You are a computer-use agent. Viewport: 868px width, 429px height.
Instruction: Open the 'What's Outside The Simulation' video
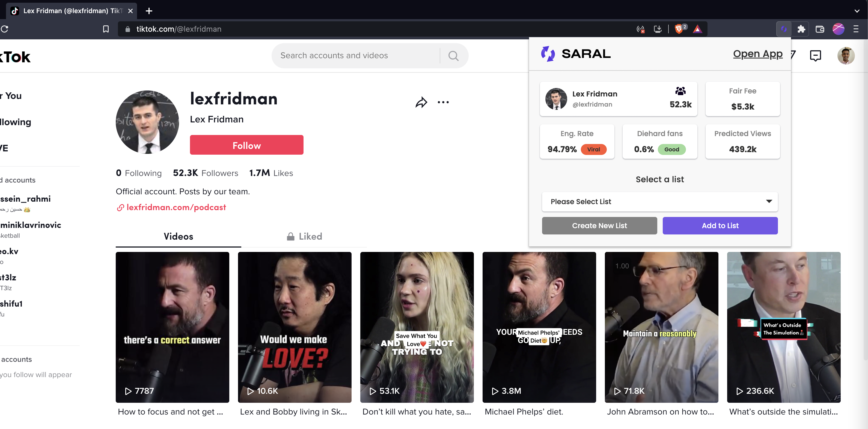784,327
